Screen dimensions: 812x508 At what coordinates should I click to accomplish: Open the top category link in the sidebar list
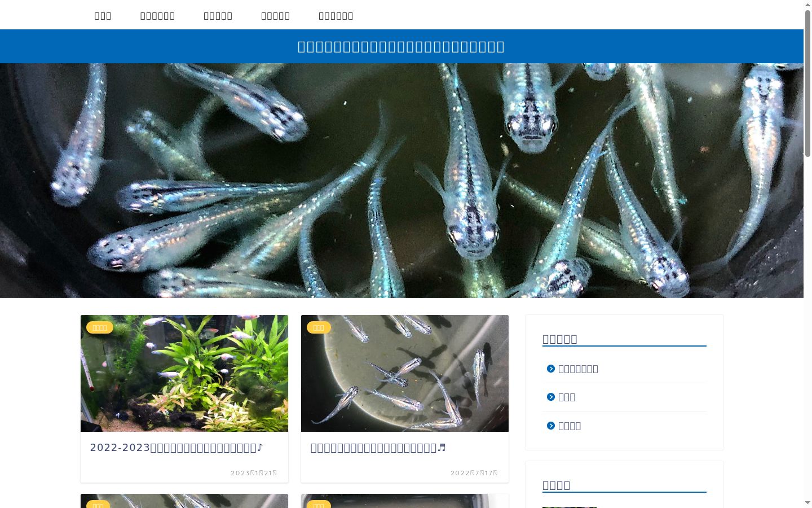tap(578, 369)
